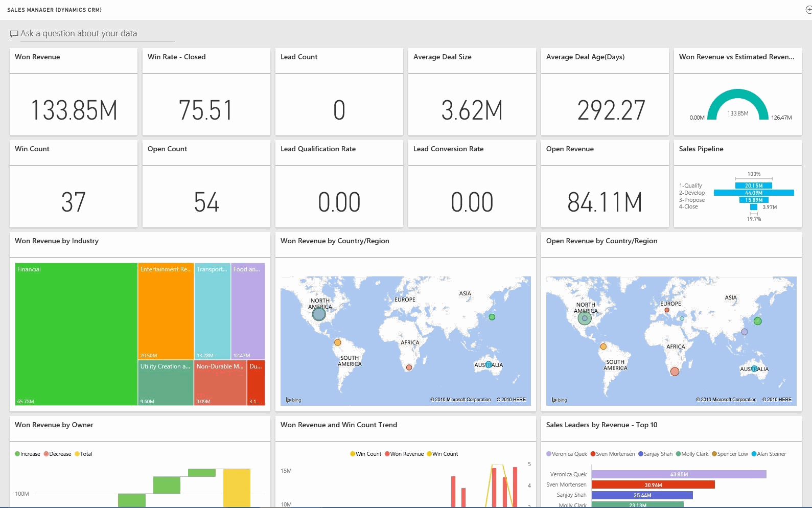Select Sanjay Shah bar 25.44M
Screen dimensions: 812x508
[x=642, y=495]
